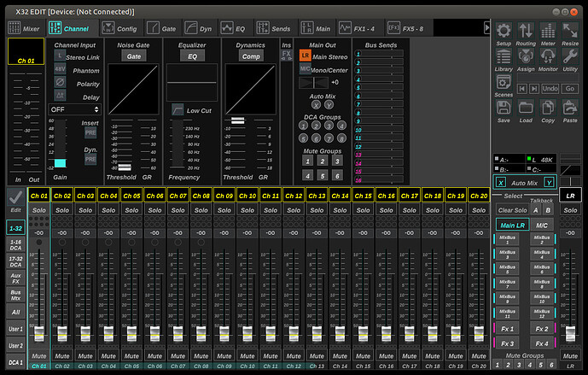Screen dimensions: 588x375
Task: Select the MixBus 2 button
Action: (x=542, y=239)
